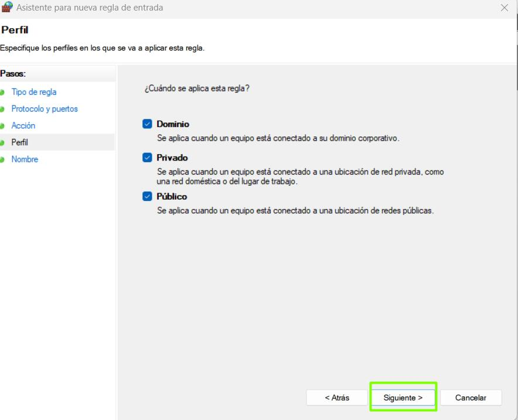The height and width of the screenshot is (420, 518).
Task: Click the green bullet beside Tipo de regla
Action: tap(2, 92)
